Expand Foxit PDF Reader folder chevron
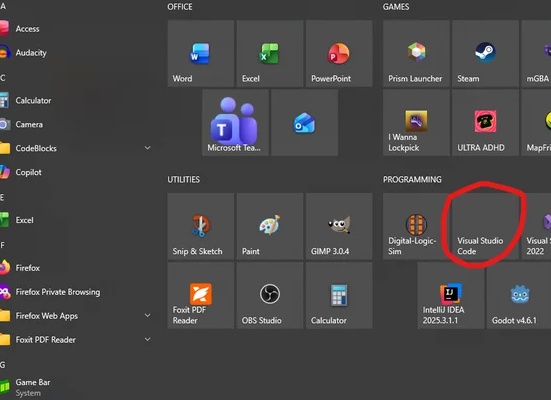 coord(148,339)
